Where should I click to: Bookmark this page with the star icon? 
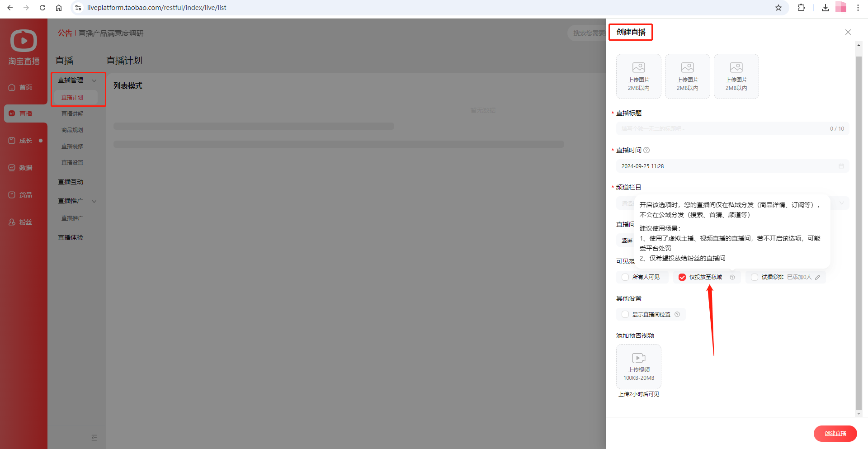pyautogui.click(x=778, y=8)
